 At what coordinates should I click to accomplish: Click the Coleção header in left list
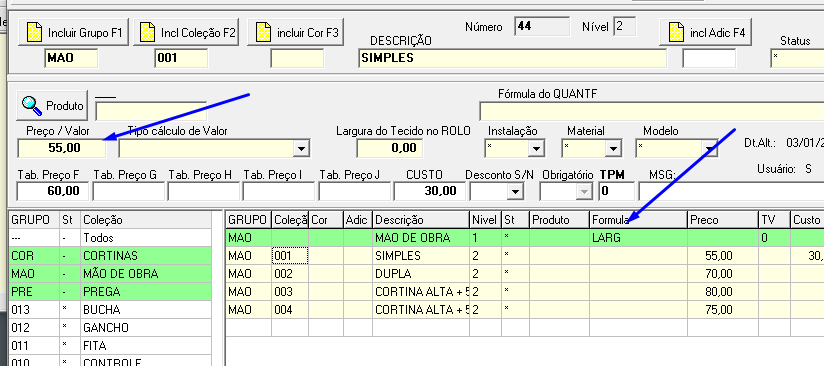146,220
